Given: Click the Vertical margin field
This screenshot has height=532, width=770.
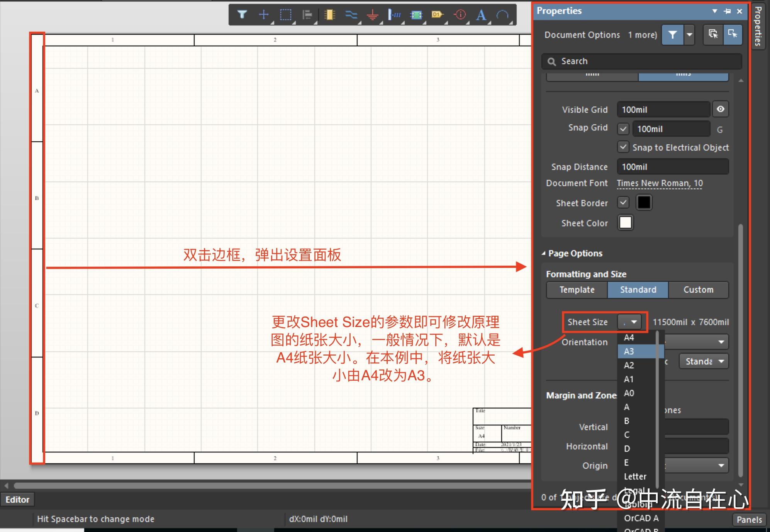Looking at the screenshot, I should click(696, 427).
